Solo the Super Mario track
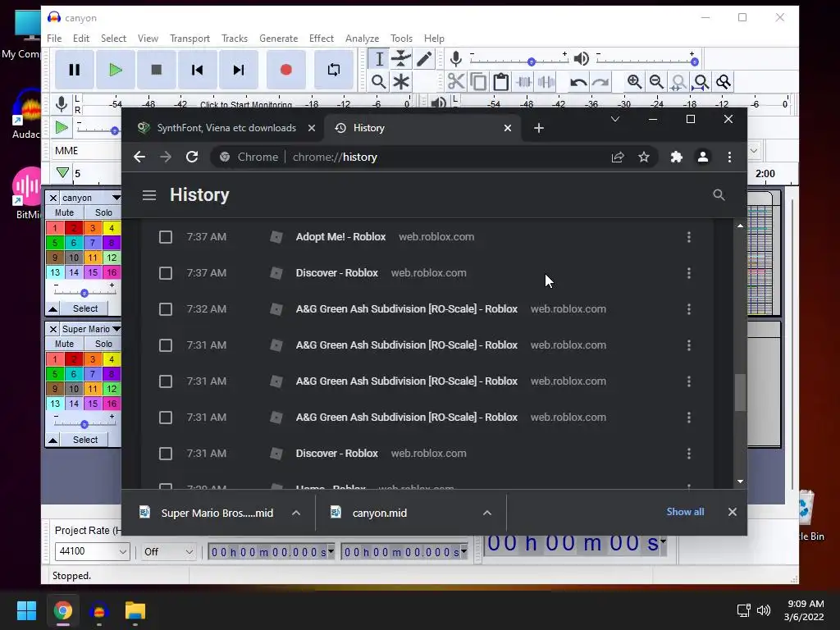840x630 pixels. point(103,344)
